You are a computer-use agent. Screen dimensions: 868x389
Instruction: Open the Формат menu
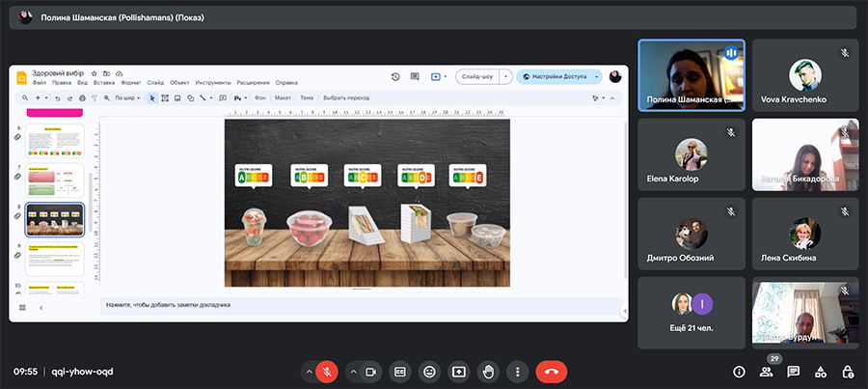[x=131, y=83]
